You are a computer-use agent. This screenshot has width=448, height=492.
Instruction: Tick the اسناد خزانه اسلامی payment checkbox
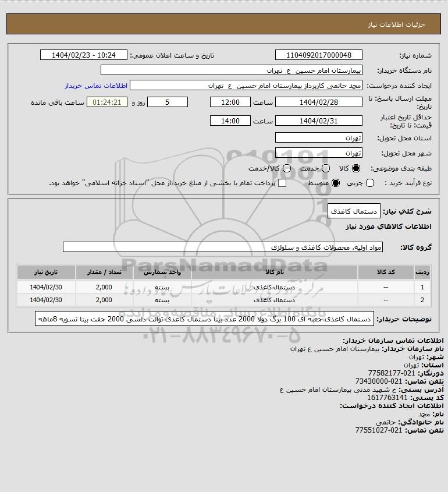pos(282,183)
